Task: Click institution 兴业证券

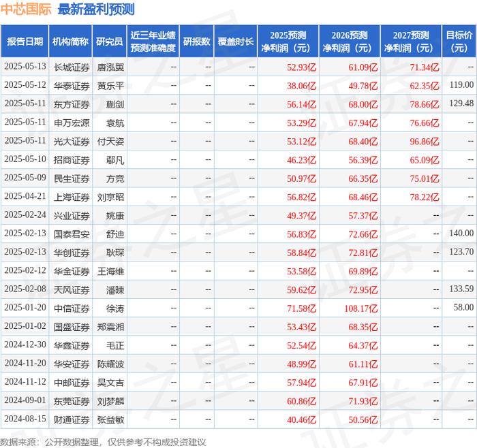Action: (72, 216)
